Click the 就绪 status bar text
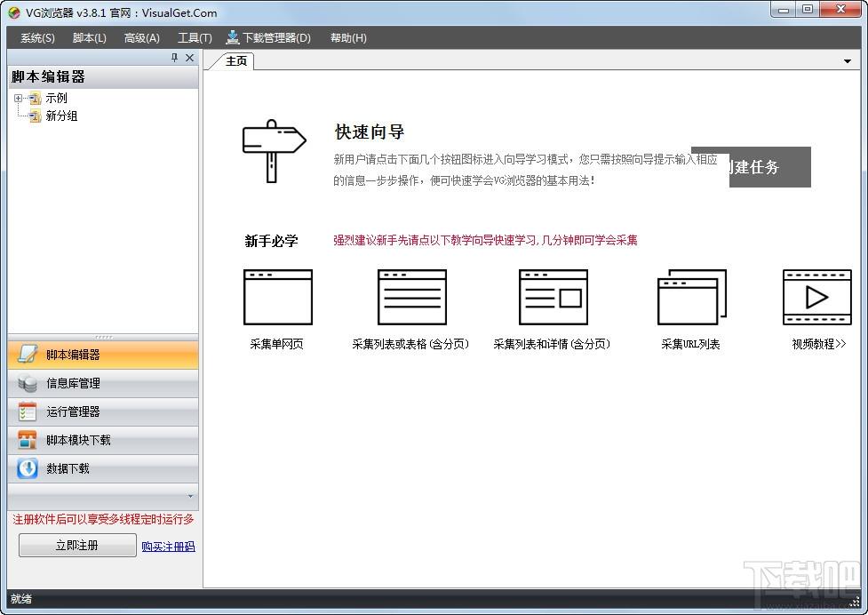This screenshot has width=868, height=615. coord(21,599)
